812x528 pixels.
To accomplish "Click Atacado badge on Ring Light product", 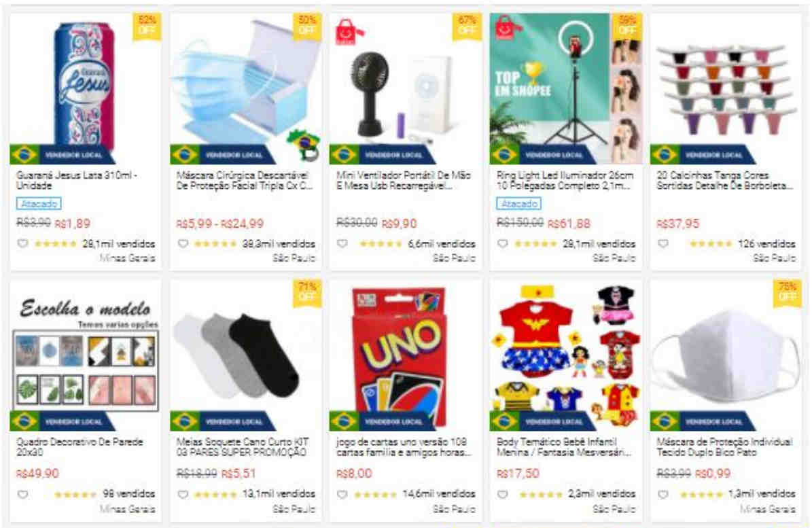I will 519,203.
